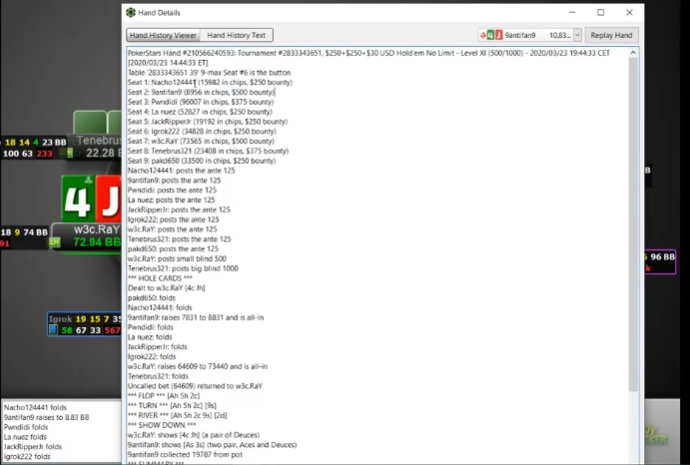Click 'Uncalled bet (64609) returned' line
Image resolution: width=690 pixels, height=465 pixels.
pyautogui.click(x=195, y=386)
